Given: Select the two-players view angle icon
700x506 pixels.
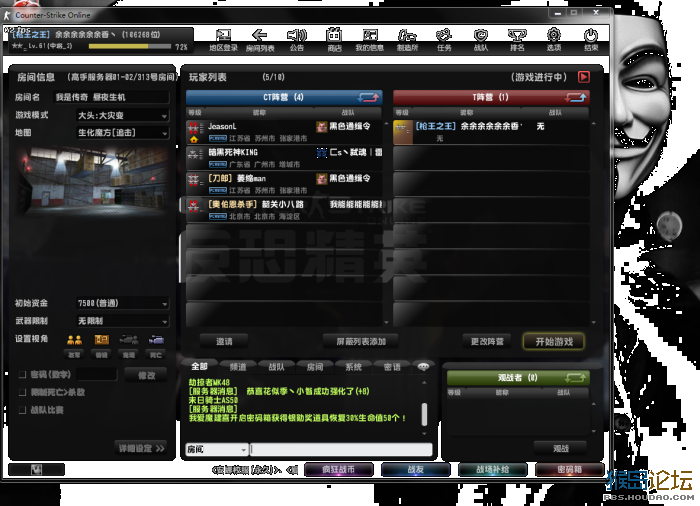Looking at the screenshot, I should click(75, 340).
